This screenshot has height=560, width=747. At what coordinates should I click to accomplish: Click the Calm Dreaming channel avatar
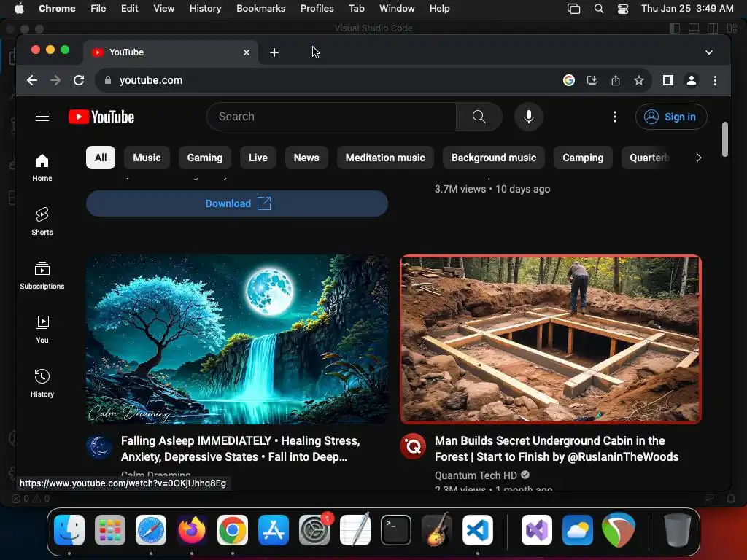[99, 446]
